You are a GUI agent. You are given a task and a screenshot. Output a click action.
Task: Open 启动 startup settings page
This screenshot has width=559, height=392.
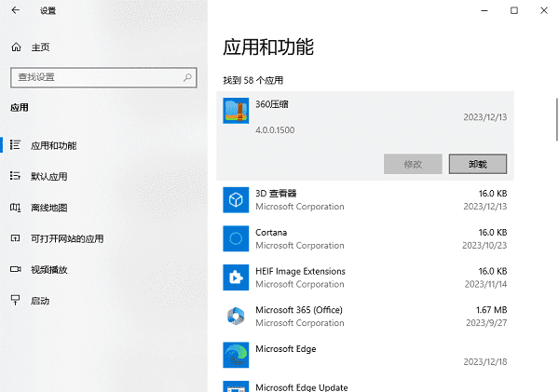tap(40, 301)
